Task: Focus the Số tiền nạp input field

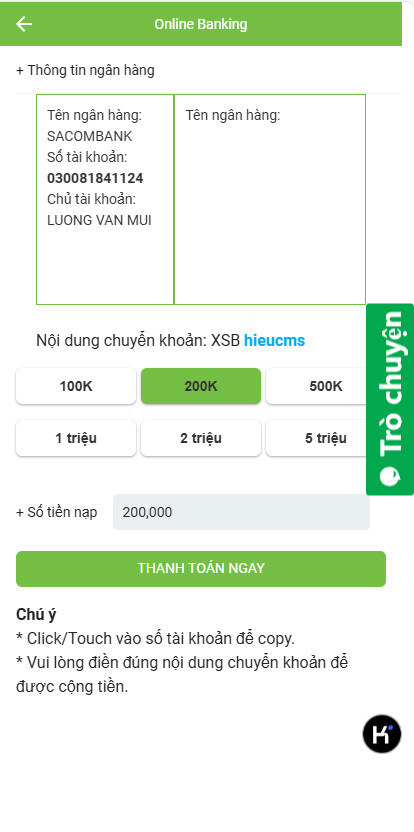Action: tap(242, 512)
